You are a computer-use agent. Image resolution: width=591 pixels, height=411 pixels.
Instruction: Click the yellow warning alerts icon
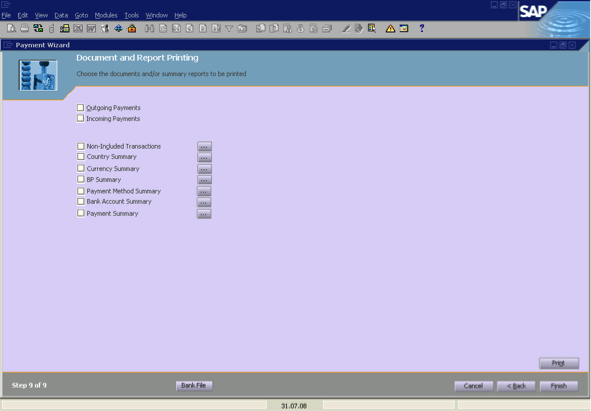click(x=390, y=28)
